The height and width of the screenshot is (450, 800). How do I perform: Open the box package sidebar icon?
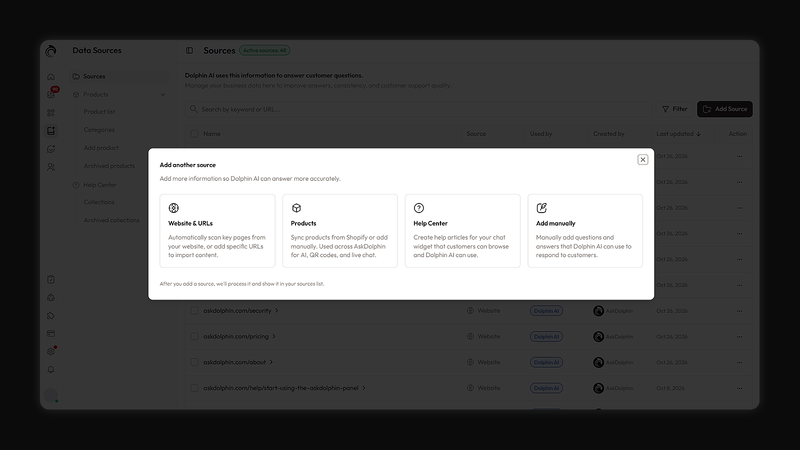click(51, 297)
